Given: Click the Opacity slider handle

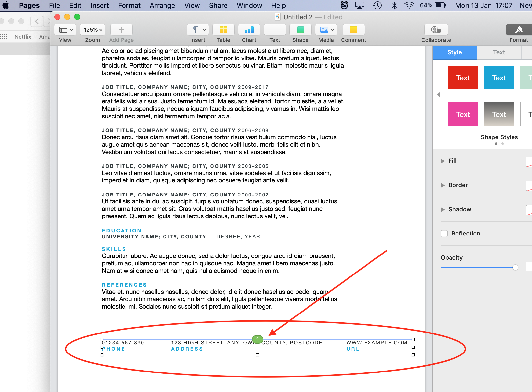Looking at the screenshot, I should pyautogui.click(x=515, y=267).
